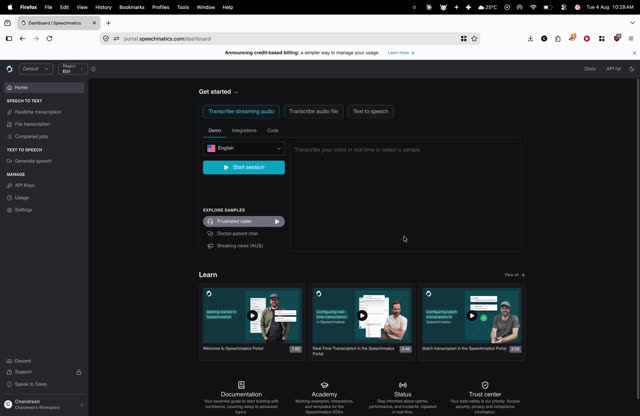Open the Bookmarks menu

point(132,7)
